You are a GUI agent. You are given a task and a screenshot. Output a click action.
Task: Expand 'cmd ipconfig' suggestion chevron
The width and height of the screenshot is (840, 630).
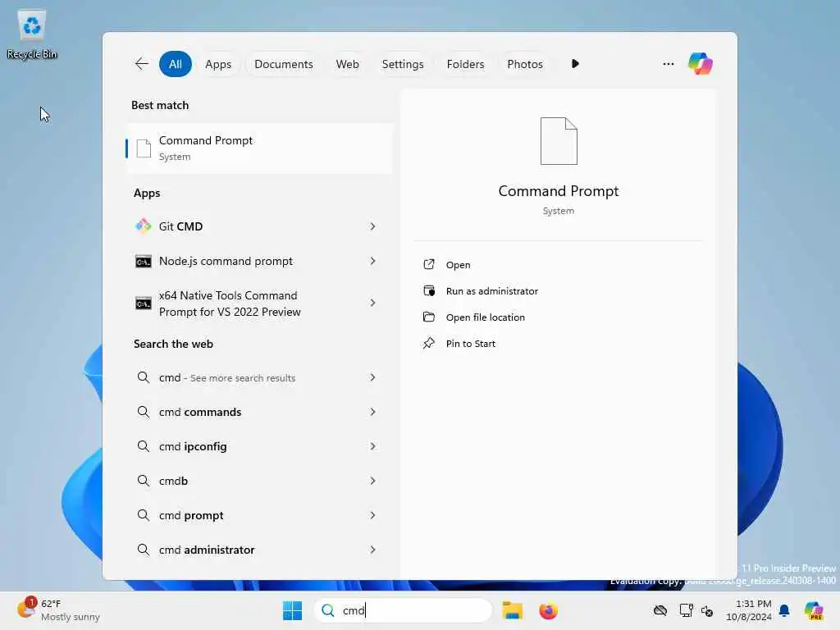pos(372,446)
